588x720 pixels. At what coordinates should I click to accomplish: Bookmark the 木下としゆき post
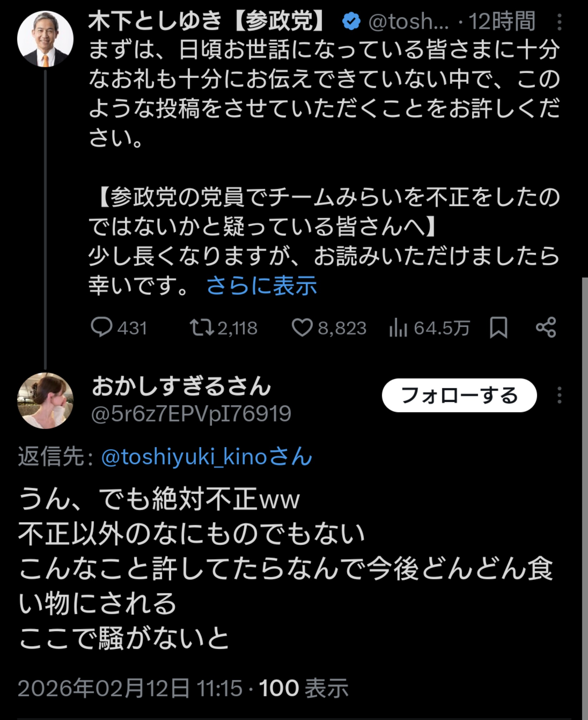pos(498,327)
